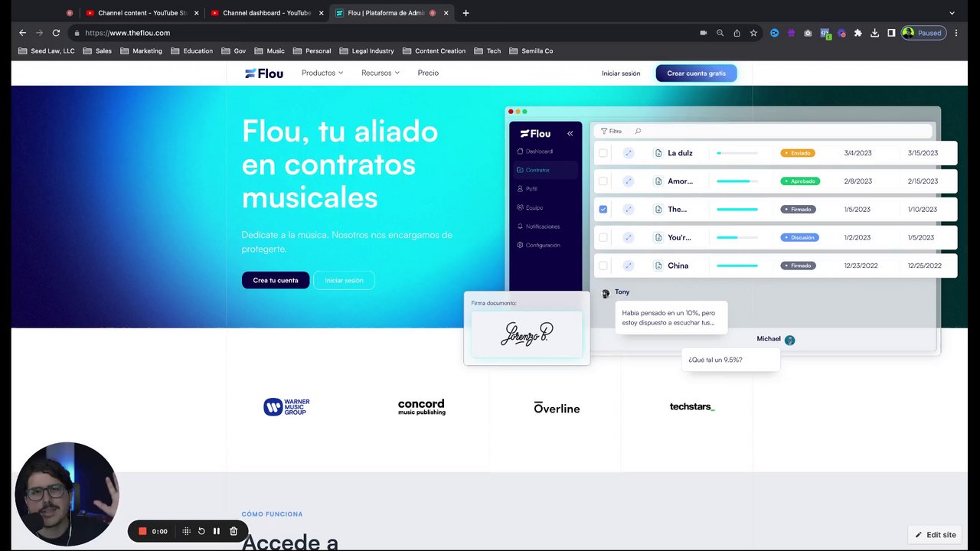Check the box in the La dulz row

click(x=603, y=153)
